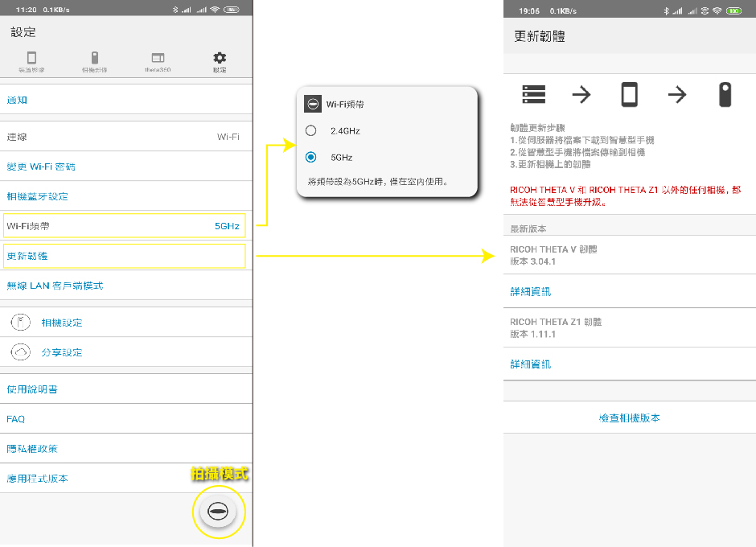Viewport: 756px width, 547px height.
Task: Select the 5GHz radio button
Action: point(310,158)
